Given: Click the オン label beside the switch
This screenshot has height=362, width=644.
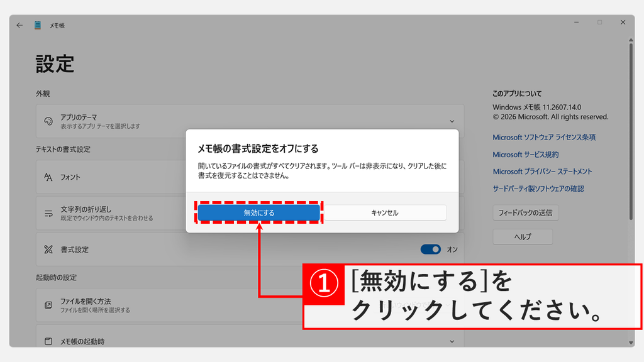Looking at the screenshot, I should (x=452, y=250).
